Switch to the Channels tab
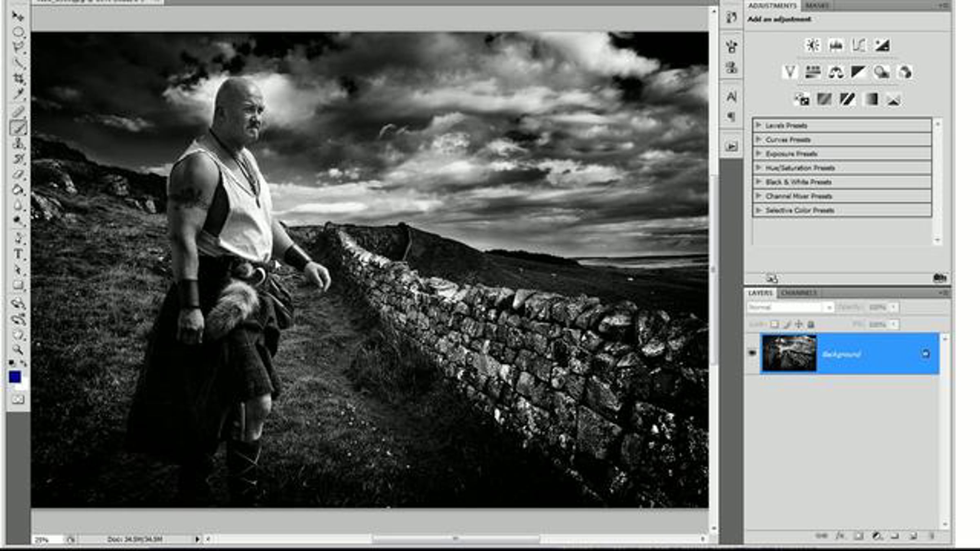This screenshot has width=980, height=551. 799,293
